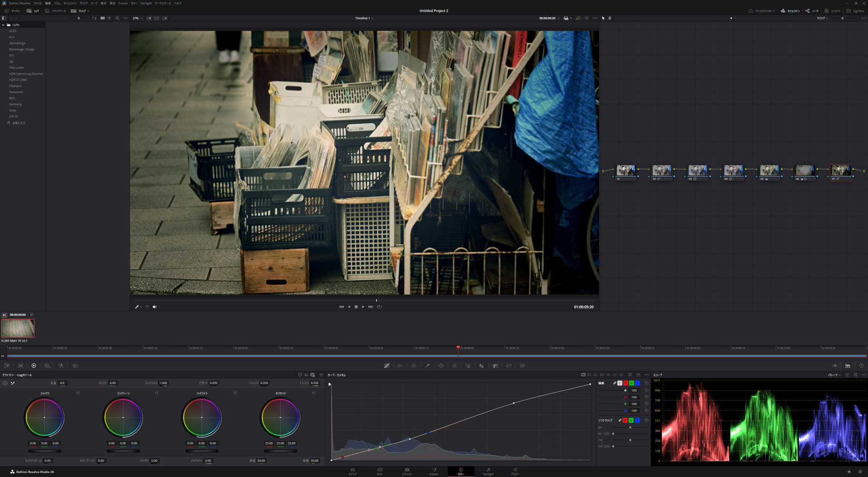Select the Qualifier eyedropper palette icon
Screen dimensions: 868x477
[427, 366]
